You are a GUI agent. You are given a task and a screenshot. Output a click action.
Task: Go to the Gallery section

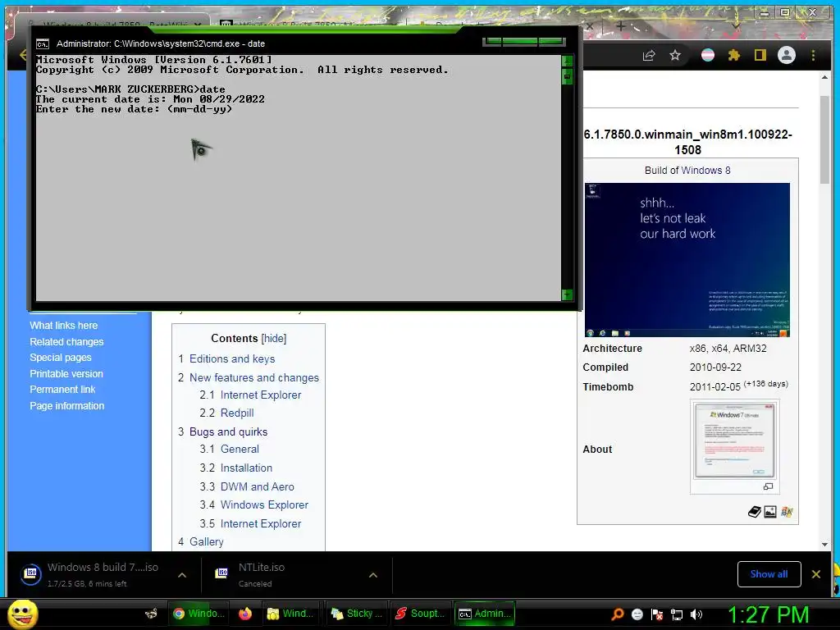pos(206,541)
